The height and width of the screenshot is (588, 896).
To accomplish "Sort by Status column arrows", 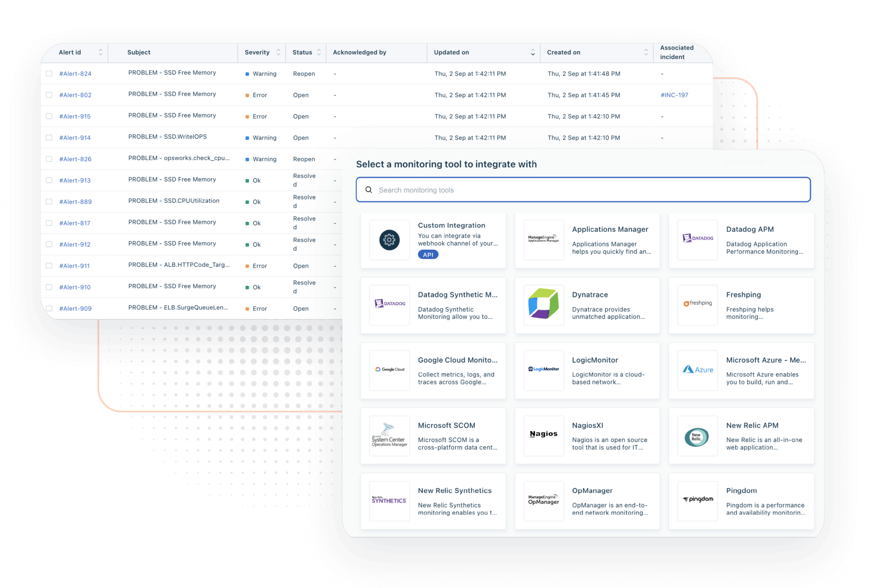I will [x=319, y=52].
